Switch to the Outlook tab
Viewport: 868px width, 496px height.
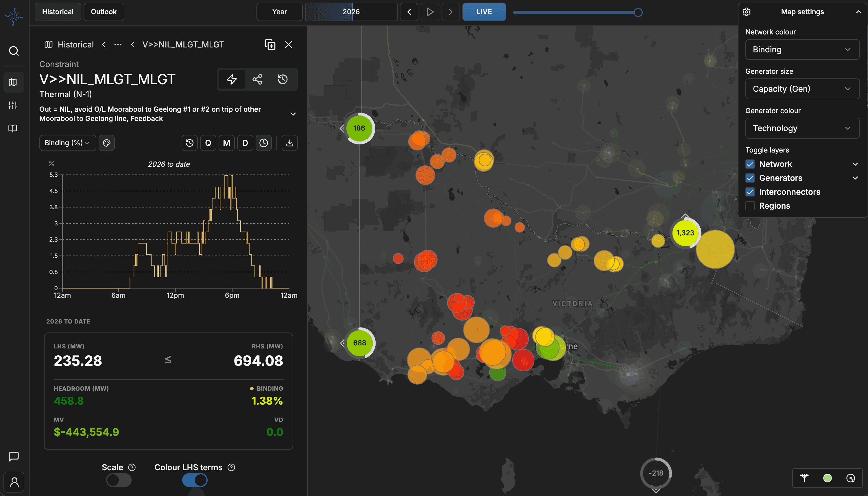[x=104, y=12]
